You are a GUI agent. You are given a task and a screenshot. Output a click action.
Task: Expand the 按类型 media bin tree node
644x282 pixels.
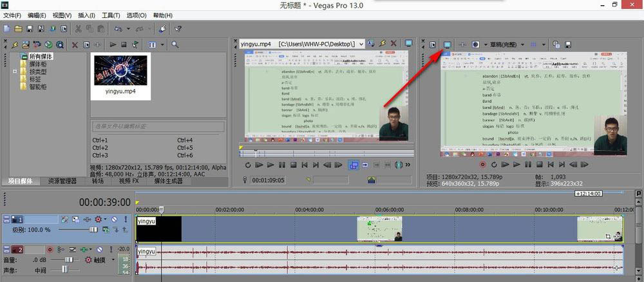coord(15,72)
